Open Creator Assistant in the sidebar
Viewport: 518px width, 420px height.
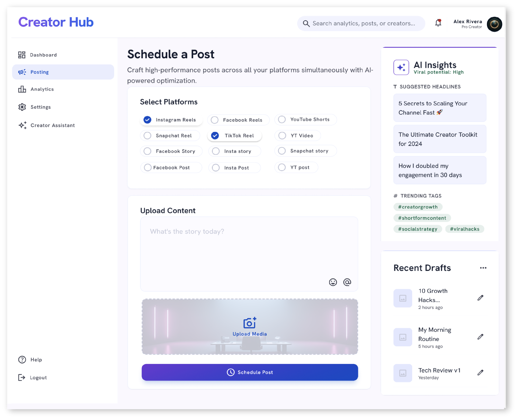[53, 125]
